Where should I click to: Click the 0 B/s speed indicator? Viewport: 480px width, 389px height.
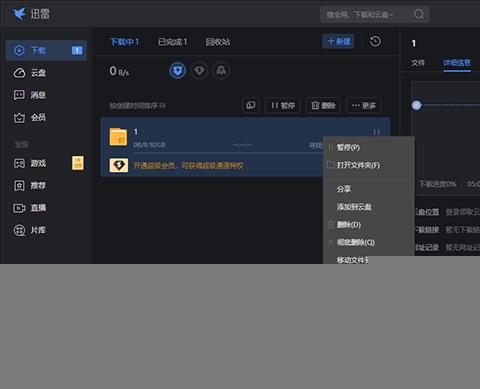(x=119, y=71)
